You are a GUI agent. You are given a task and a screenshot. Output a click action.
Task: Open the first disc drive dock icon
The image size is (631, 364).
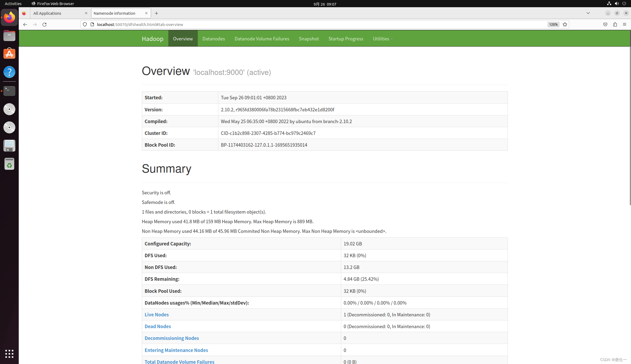tap(9, 109)
